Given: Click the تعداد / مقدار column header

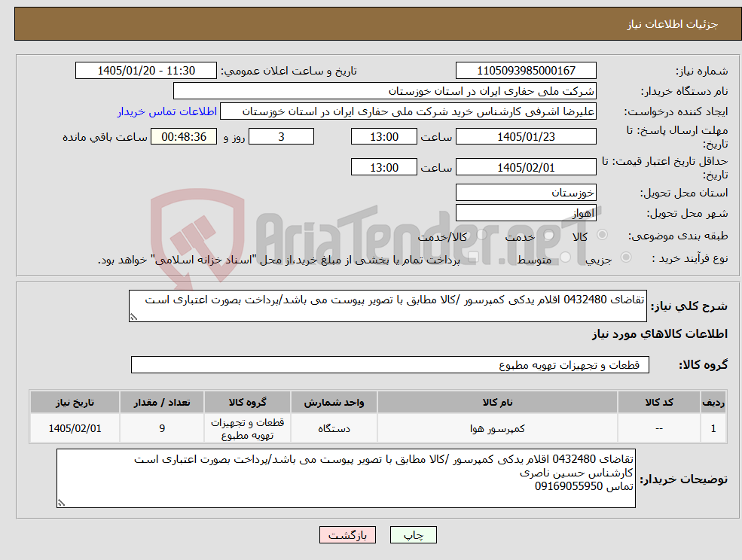Looking at the screenshot, I should point(162,402).
